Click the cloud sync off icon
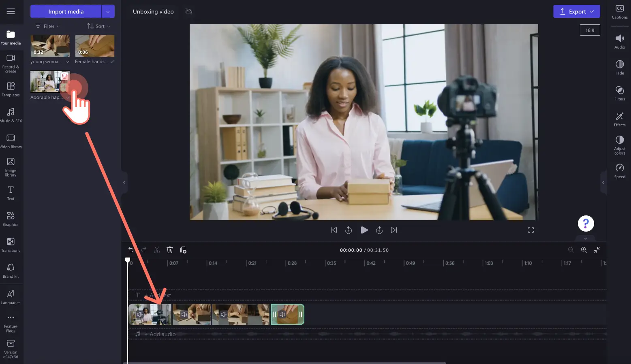The image size is (631, 364). click(x=189, y=11)
